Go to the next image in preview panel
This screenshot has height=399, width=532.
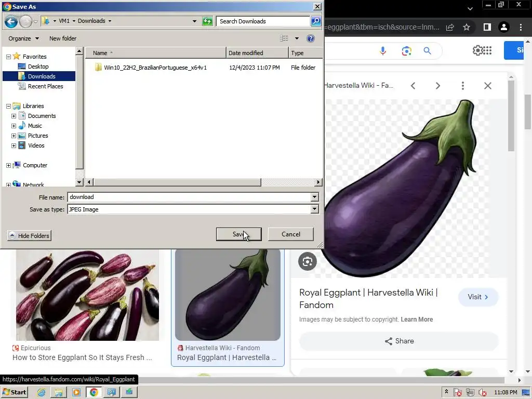[437, 86]
